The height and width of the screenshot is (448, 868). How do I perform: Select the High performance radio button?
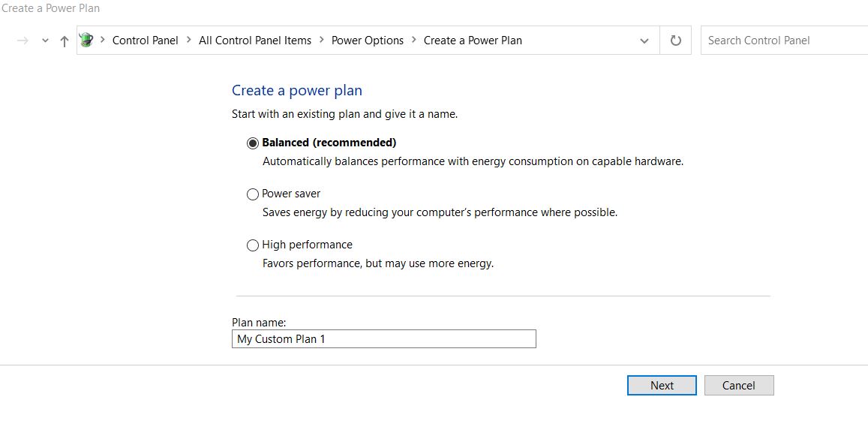pos(252,245)
